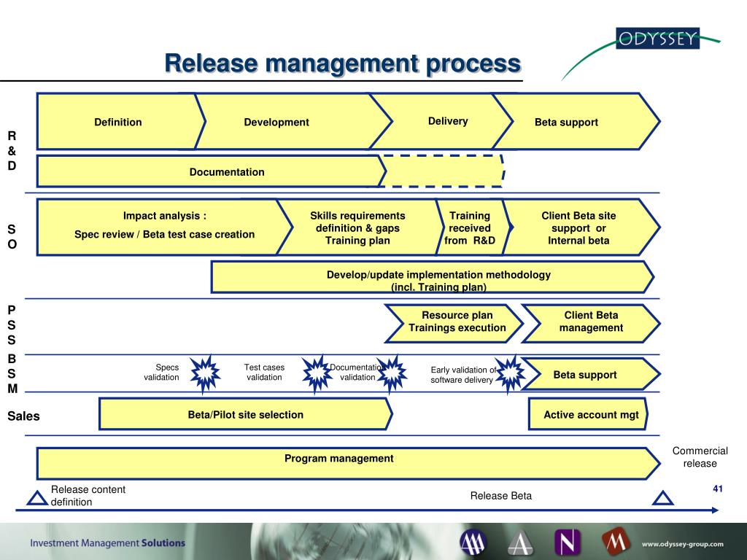Click the Release content definition text
The height and width of the screenshot is (560, 747).
(88, 496)
